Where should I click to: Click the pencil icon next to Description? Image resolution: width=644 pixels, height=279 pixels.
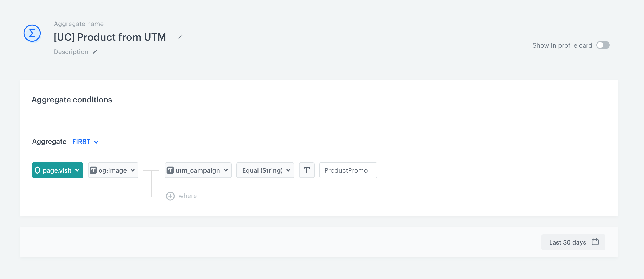click(95, 52)
